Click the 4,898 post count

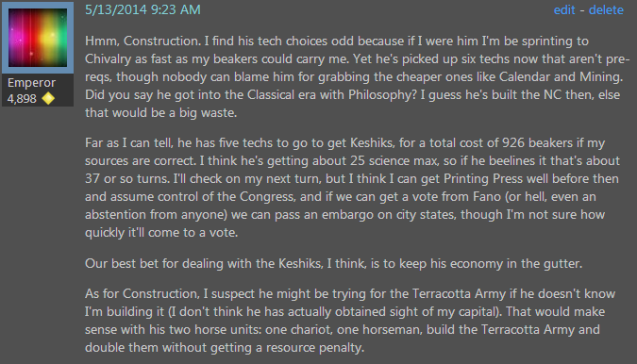[x=22, y=99]
